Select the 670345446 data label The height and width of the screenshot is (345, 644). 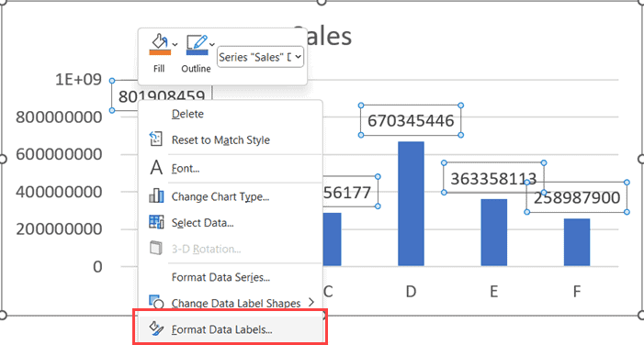tap(411, 120)
